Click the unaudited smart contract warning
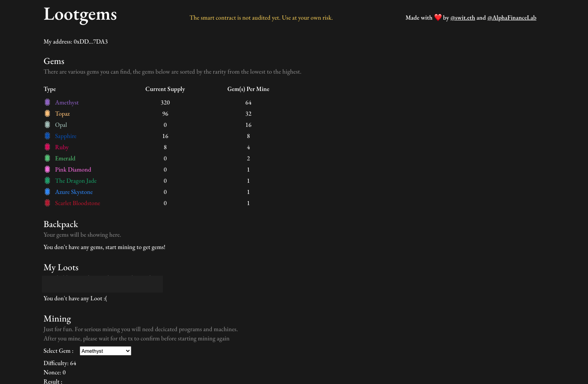 point(261,18)
